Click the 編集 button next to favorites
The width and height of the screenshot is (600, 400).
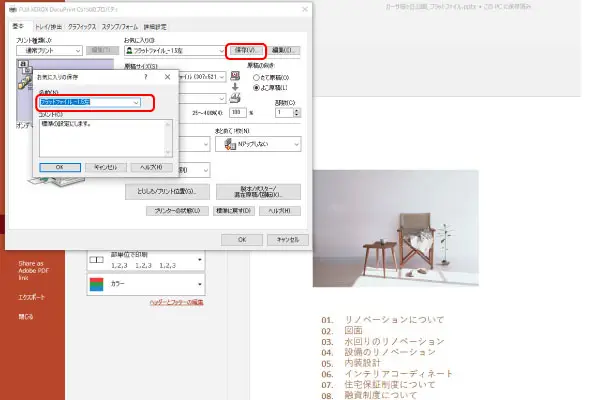284,51
